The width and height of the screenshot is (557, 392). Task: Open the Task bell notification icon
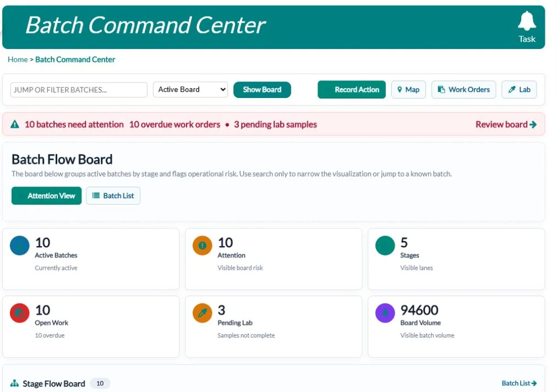click(x=526, y=21)
